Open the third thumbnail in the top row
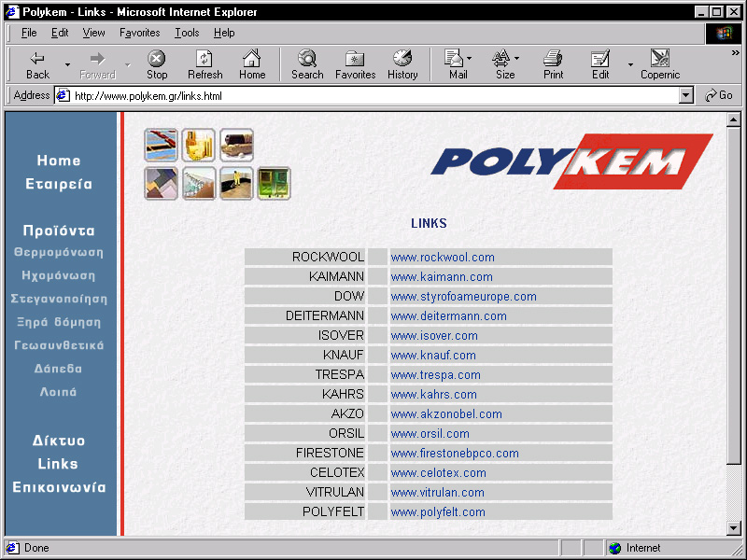 point(237,145)
